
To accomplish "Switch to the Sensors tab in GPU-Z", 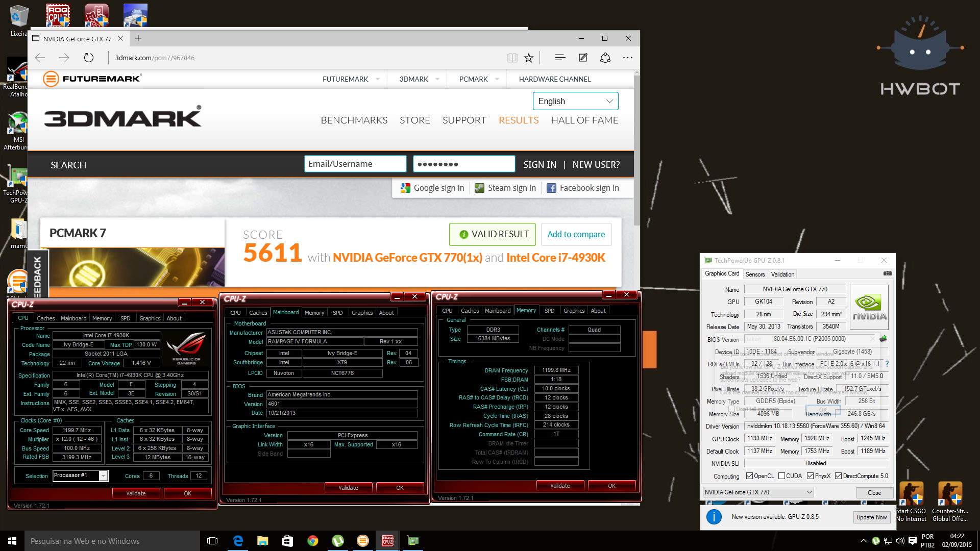I will (x=755, y=274).
